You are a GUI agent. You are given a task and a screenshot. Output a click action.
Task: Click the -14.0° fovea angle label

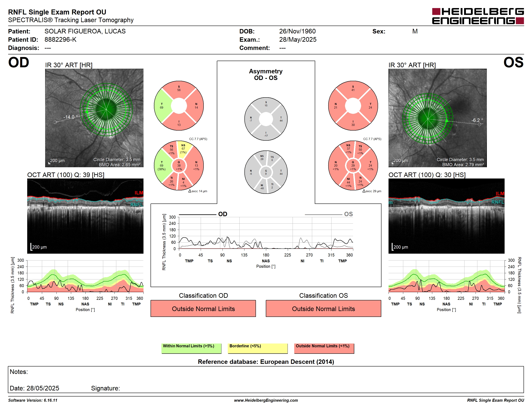pyautogui.click(x=70, y=117)
